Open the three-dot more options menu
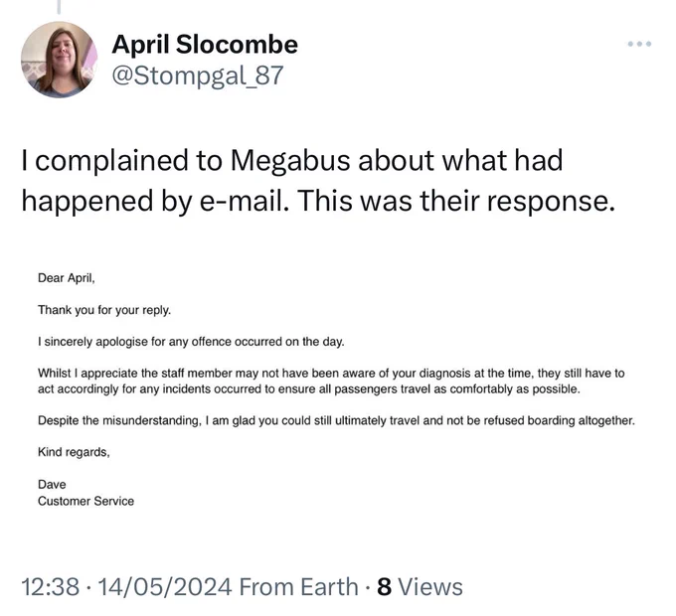676x616 pixels. pyautogui.click(x=639, y=44)
